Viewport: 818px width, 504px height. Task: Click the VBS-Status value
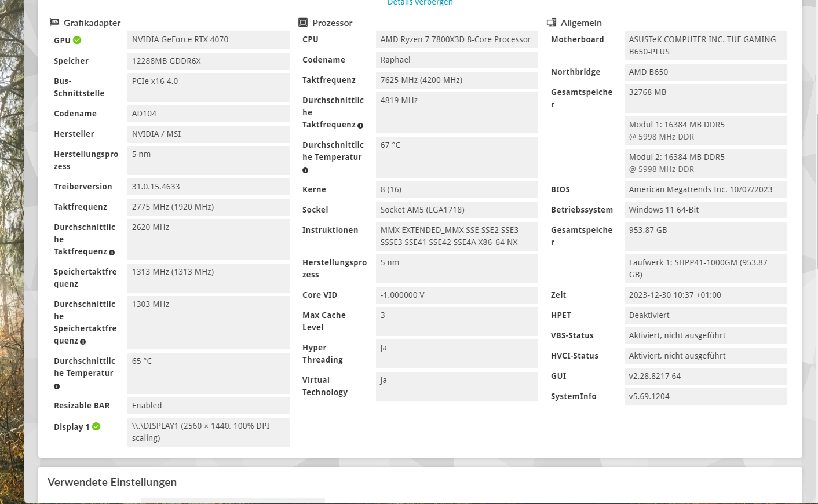click(706, 335)
